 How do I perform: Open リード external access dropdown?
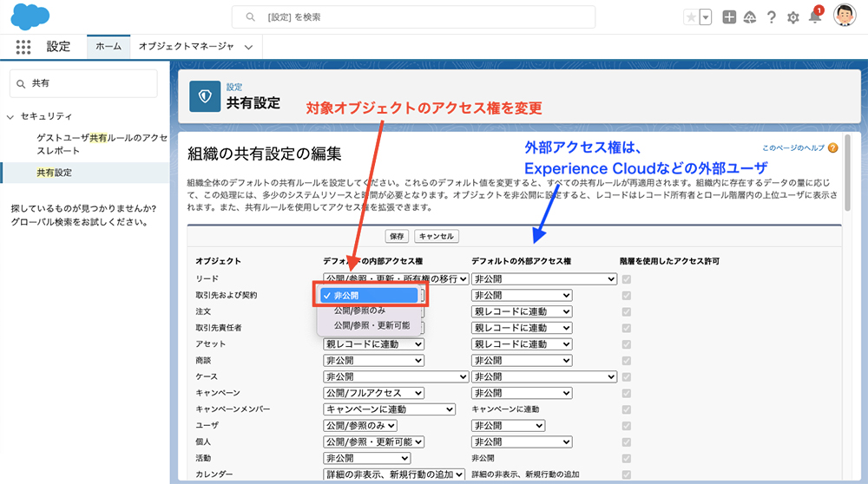click(x=544, y=278)
